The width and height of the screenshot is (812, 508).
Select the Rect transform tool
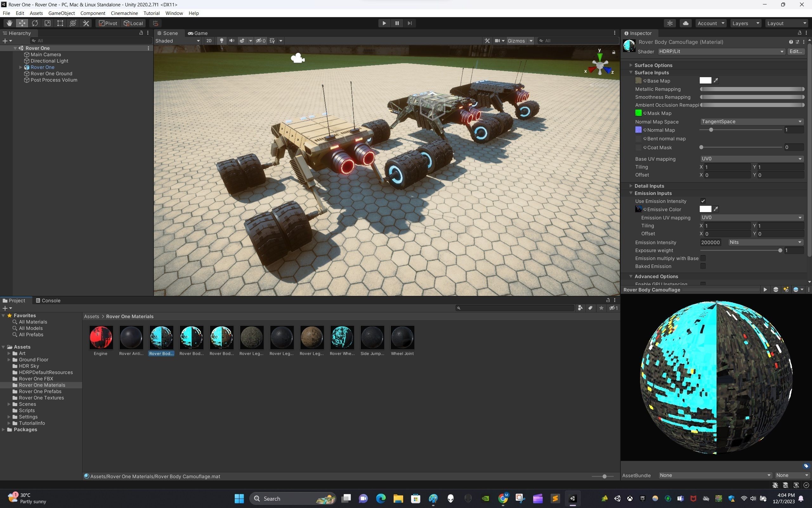click(x=60, y=23)
